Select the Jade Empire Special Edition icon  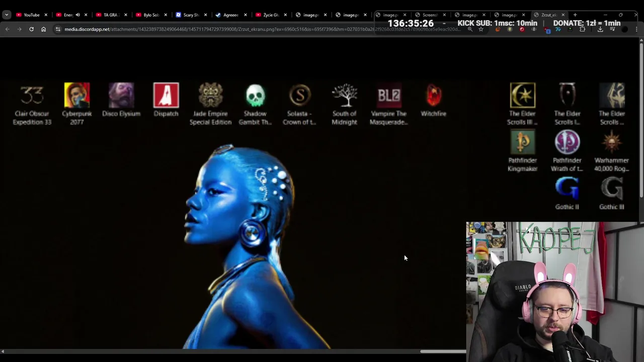click(211, 96)
